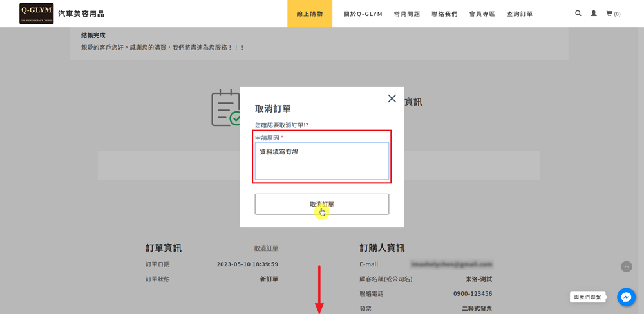The width and height of the screenshot is (644, 314).
Task: Click the 汽車美容用品 site title
Action: (x=81, y=14)
